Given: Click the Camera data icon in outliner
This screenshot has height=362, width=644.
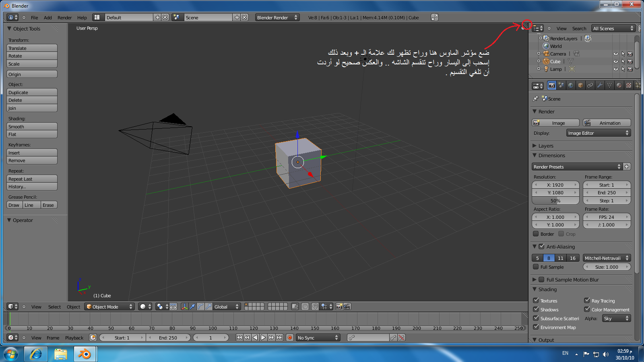Looking at the screenshot, I should coord(576,53).
